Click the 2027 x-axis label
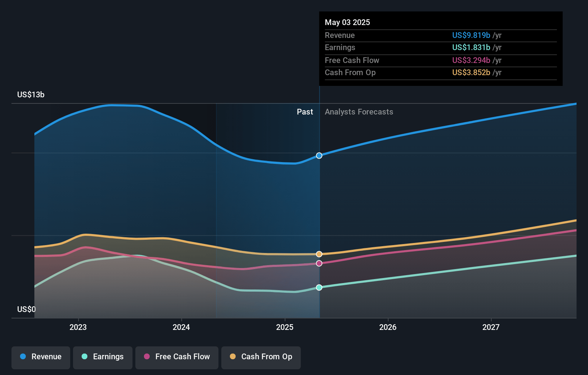Viewport: 588px width, 375px height. (x=491, y=327)
